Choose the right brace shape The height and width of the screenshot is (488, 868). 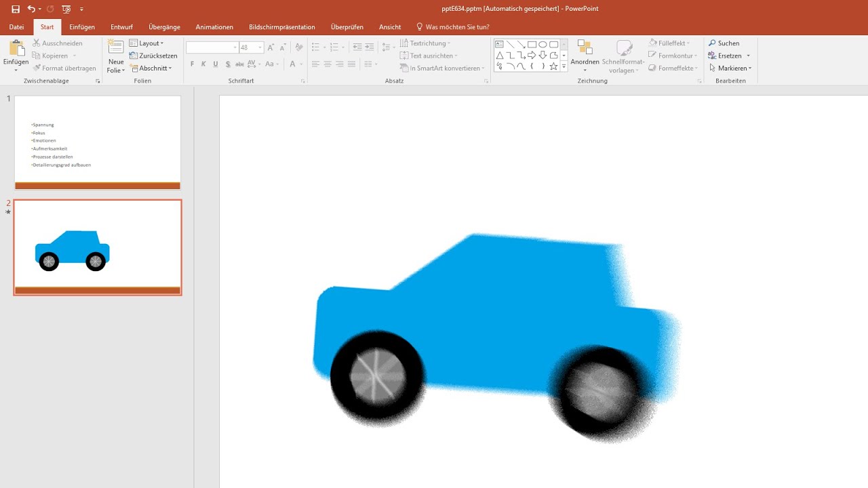tap(542, 66)
